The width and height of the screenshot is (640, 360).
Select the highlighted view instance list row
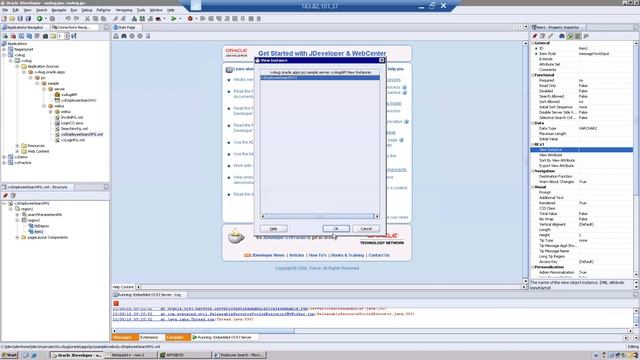click(320, 78)
